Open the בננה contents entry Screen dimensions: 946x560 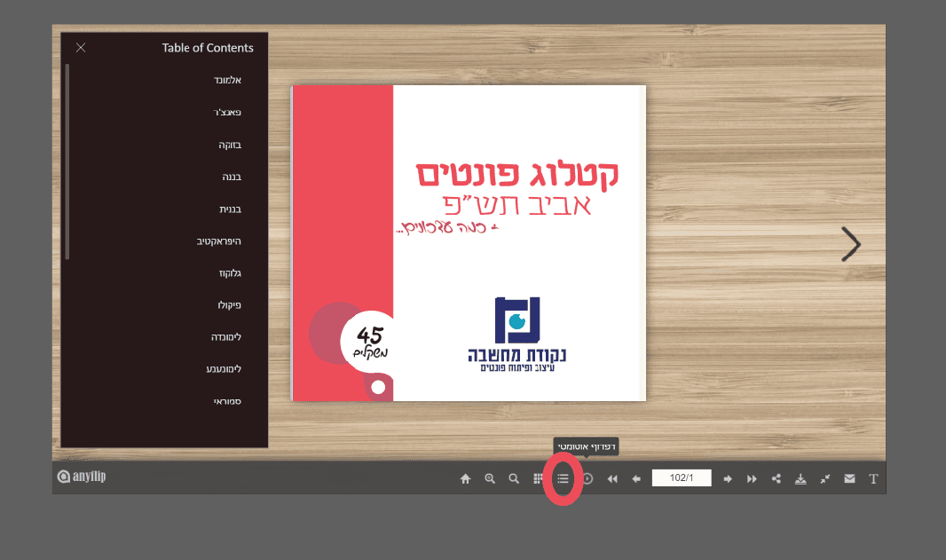pyautogui.click(x=232, y=177)
